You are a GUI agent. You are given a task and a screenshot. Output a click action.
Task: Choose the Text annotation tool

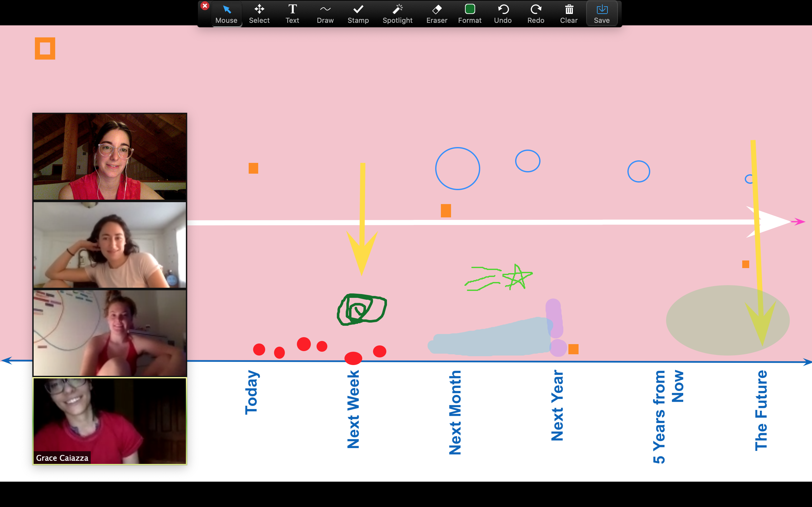click(292, 14)
